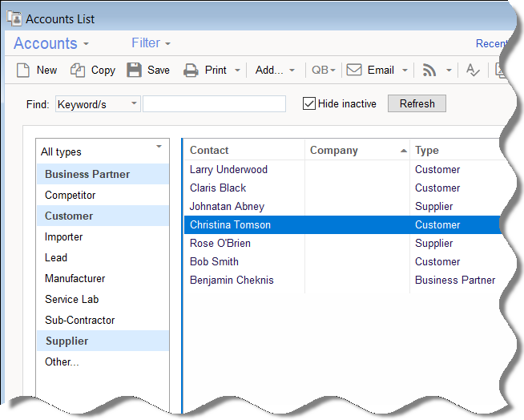This screenshot has width=524, height=420.
Task: Open the Filter menu
Action: [151, 43]
